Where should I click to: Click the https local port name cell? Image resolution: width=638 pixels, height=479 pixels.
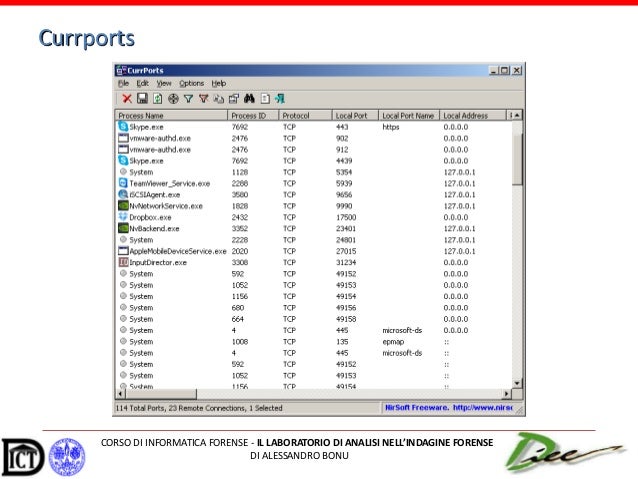tap(391, 127)
